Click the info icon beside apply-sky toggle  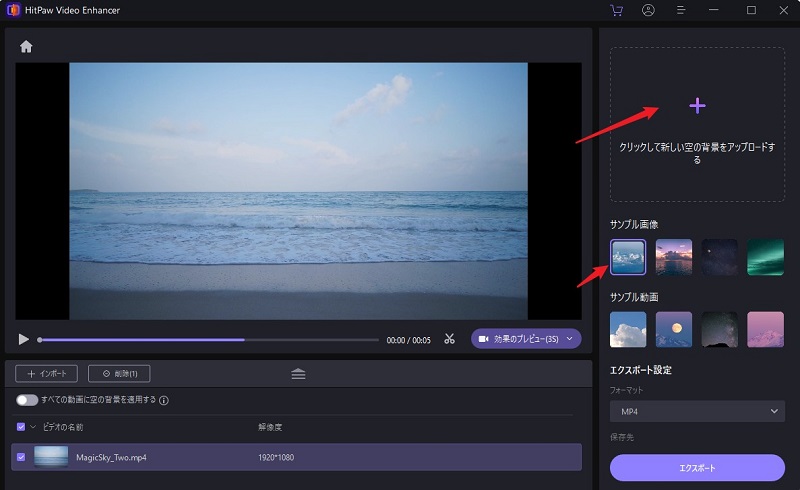pyautogui.click(x=164, y=400)
